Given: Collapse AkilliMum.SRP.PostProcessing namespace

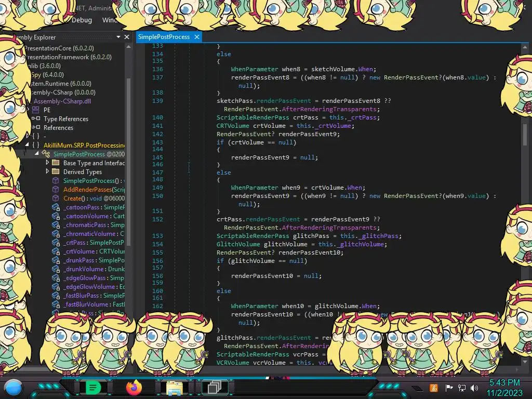Looking at the screenshot, I should point(27,145).
